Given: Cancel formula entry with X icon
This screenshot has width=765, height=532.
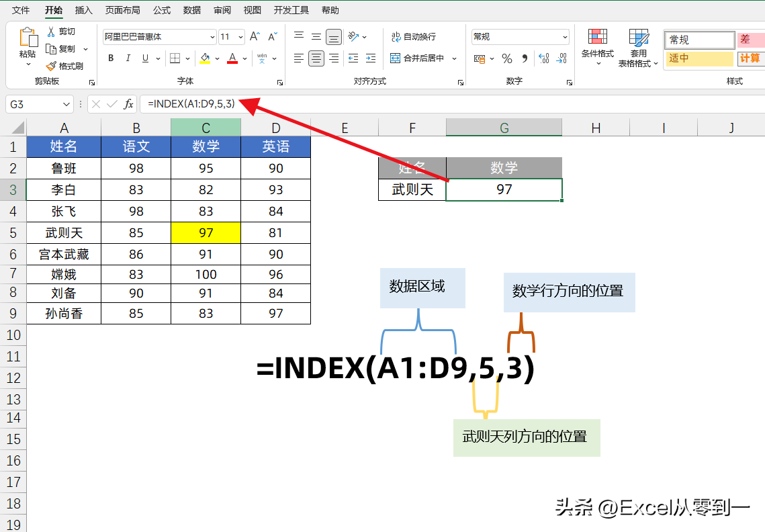Looking at the screenshot, I should pyautogui.click(x=96, y=104).
